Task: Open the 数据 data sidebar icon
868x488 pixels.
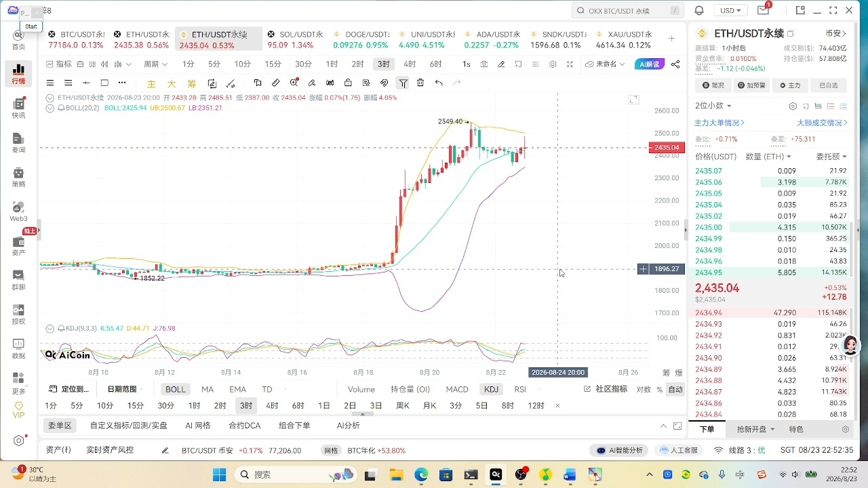Action: pyautogui.click(x=18, y=349)
